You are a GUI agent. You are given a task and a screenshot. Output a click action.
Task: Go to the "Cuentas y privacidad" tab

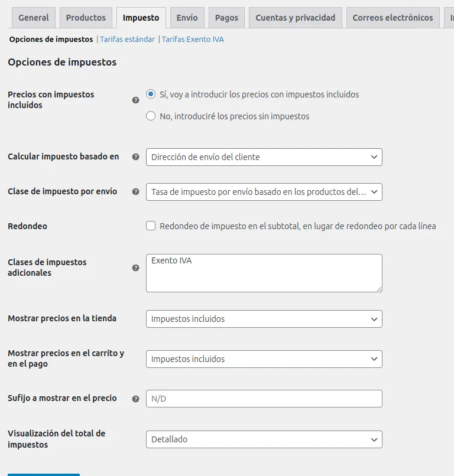(x=295, y=18)
